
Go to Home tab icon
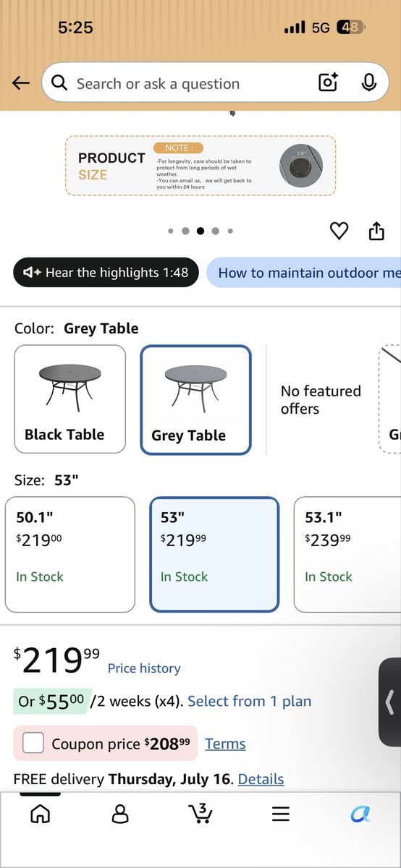(x=41, y=814)
